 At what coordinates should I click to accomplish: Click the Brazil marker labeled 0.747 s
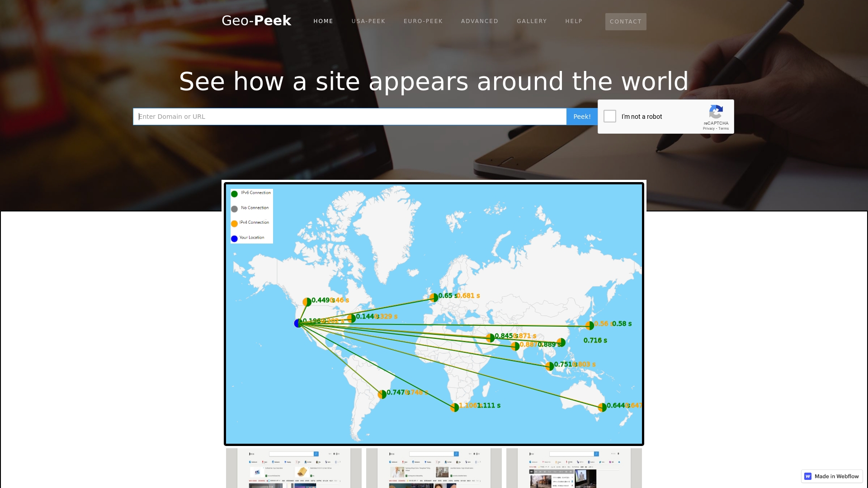pos(382,394)
